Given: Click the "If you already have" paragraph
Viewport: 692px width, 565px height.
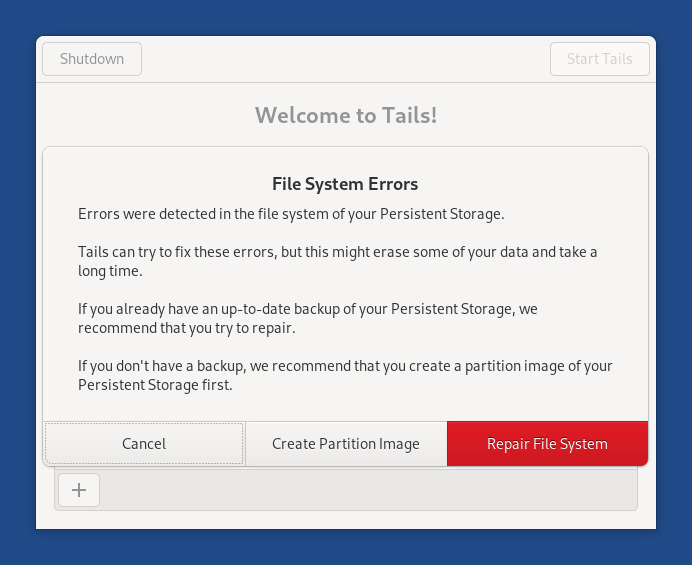Looking at the screenshot, I should pos(307,309).
